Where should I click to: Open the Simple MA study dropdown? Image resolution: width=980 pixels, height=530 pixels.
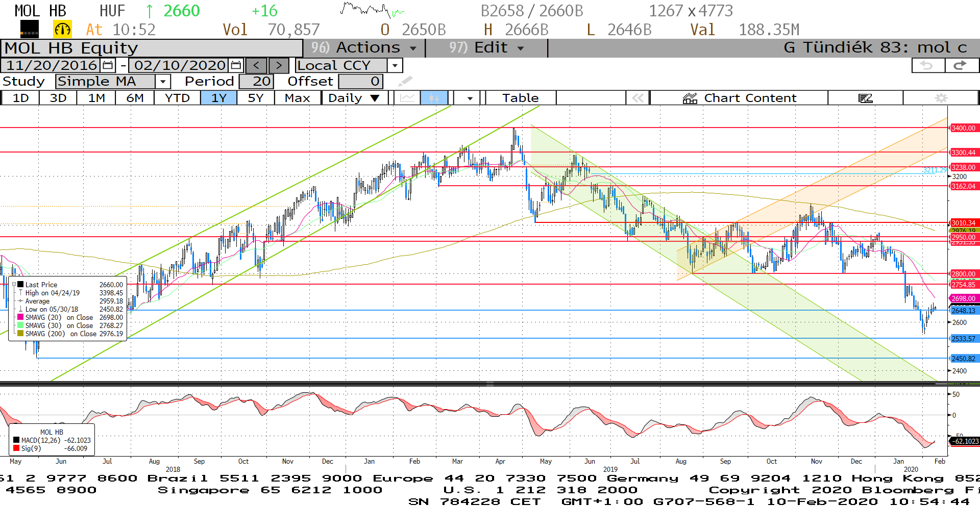click(x=163, y=81)
